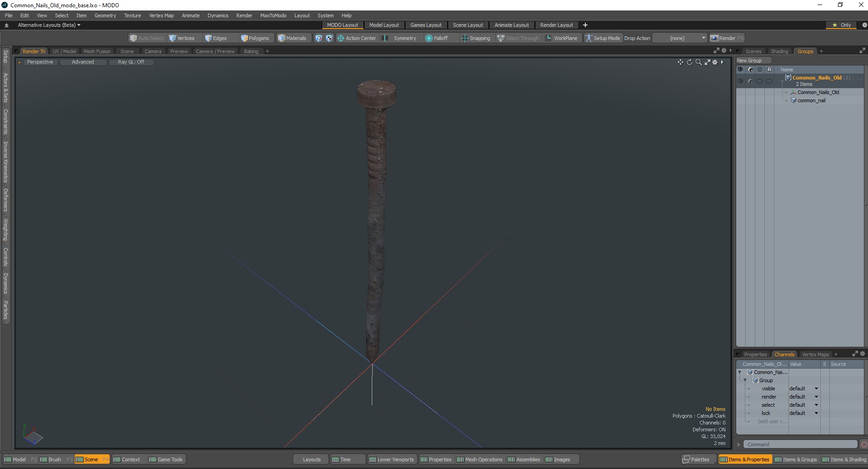Open the Geometry menu
The image size is (868, 469).
[105, 15]
